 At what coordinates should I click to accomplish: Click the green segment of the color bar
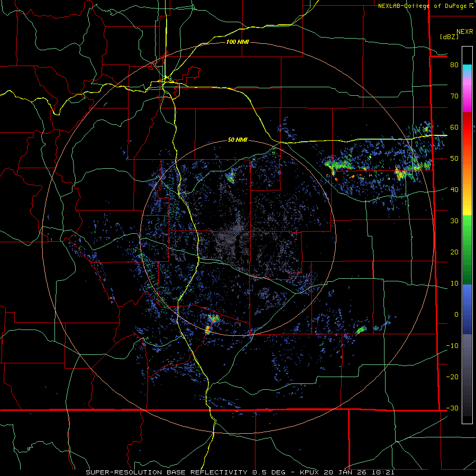[x=467, y=250]
